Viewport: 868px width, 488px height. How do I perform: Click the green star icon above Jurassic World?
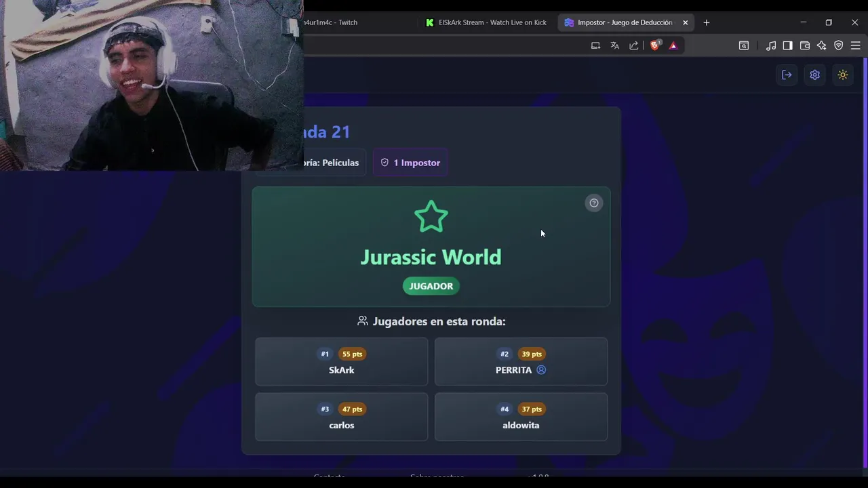(431, 217)
